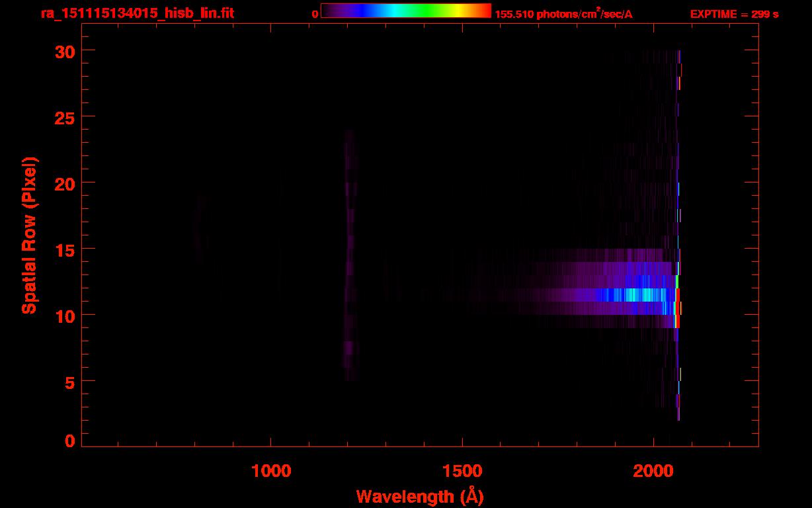Click the '155.510 photons/cm²/sec/A' label

point(563,15)
